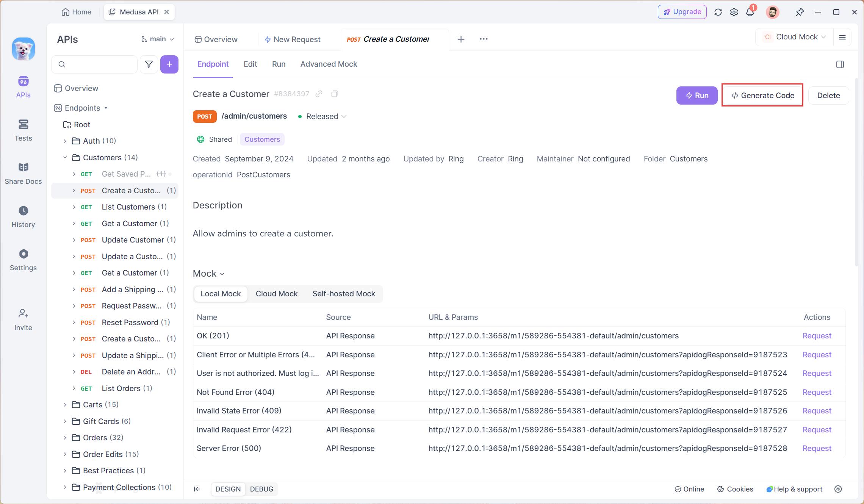This screenshot has width=864, height=504.
Task: Open Cookies in the status bar
Action: coord(735,489)
